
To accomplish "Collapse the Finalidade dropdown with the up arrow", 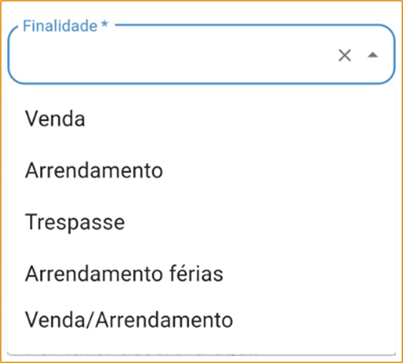I will (373, 55).
